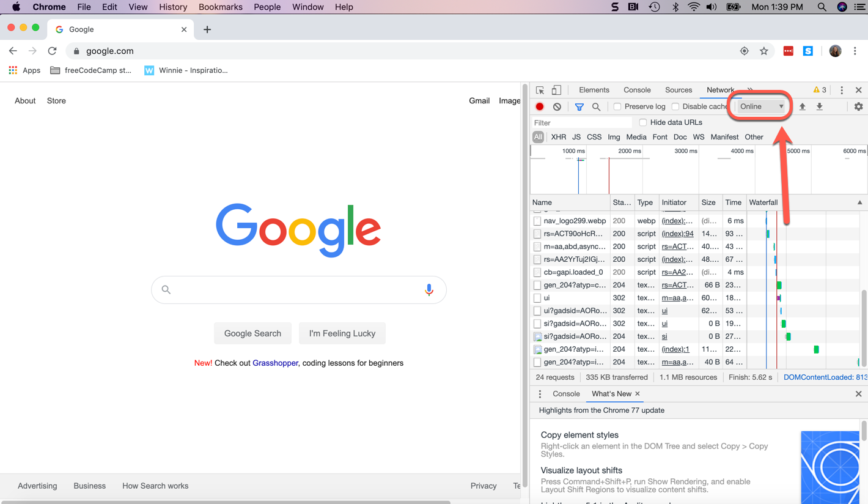This screenshot has width=868, height=504.
Task: Click the red record network log button
Action: click(540, 106)
